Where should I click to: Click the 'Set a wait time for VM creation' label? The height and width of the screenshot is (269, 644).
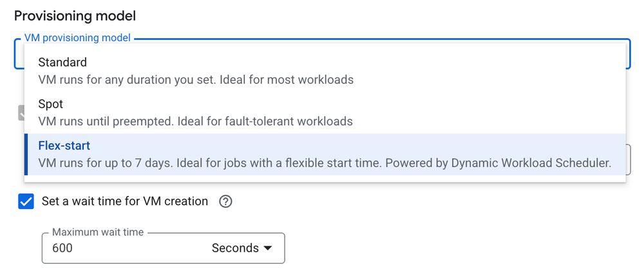tap(124, 201)
